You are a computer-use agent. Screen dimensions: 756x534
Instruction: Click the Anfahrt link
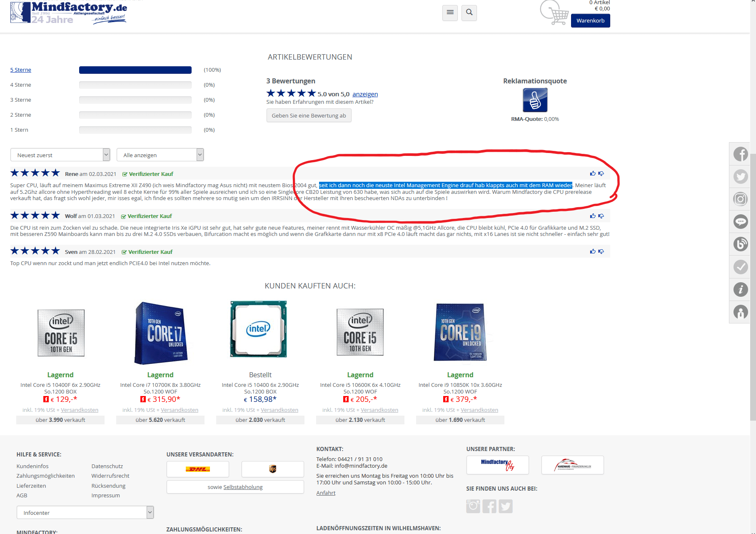[x=326, y=493]
